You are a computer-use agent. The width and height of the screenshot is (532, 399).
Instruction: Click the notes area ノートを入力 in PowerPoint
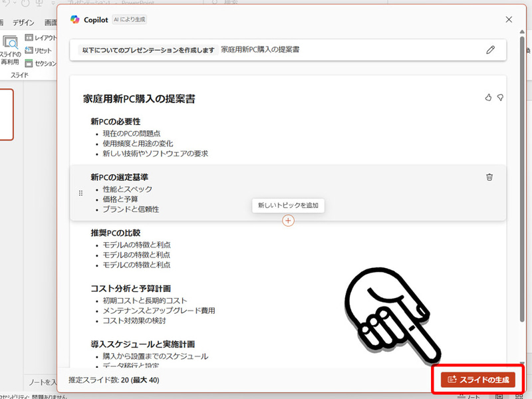pos(42,382)
